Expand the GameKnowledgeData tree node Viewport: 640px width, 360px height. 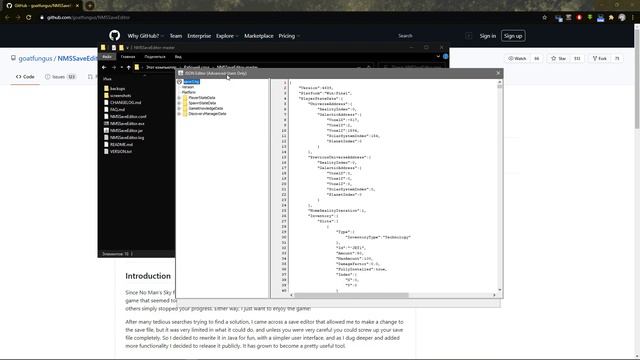[179, 109]
